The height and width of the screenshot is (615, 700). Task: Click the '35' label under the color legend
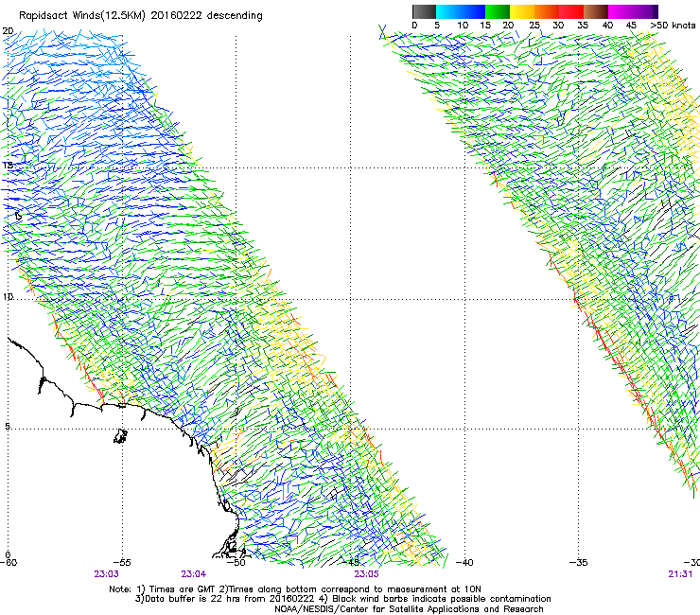pyautogui.click(x=583, y=25)
